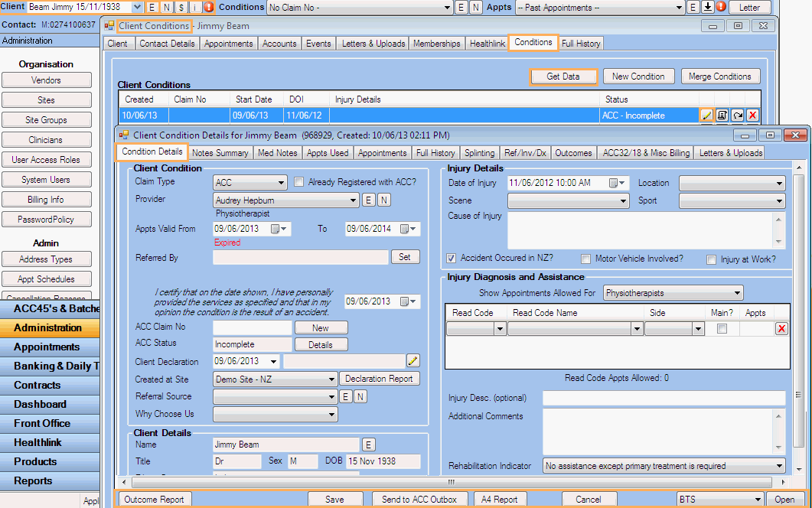Click the Send to ACC Outbox button
The height and width of the screenshot is (508, 812).
pos(419,500)
